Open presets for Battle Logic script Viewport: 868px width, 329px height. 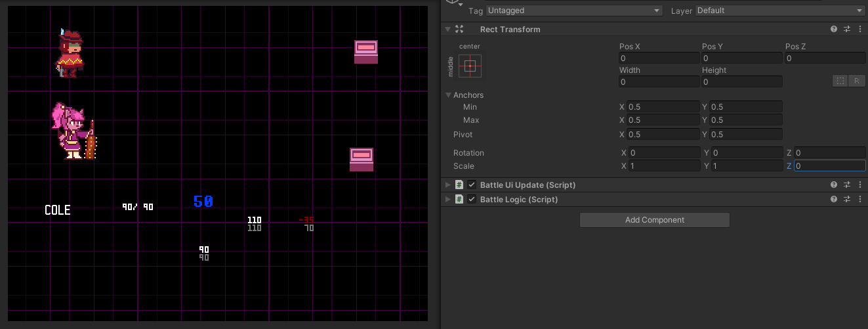tap(847, 200)
